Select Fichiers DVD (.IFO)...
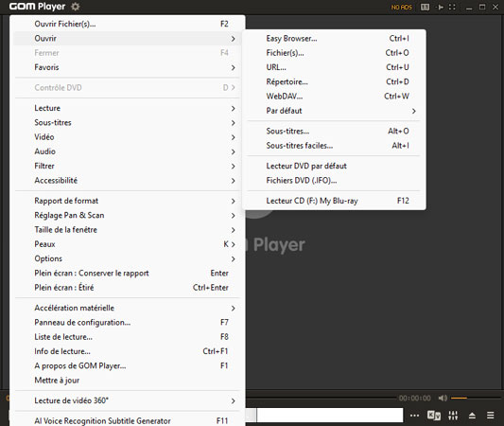 coord(334,181)
